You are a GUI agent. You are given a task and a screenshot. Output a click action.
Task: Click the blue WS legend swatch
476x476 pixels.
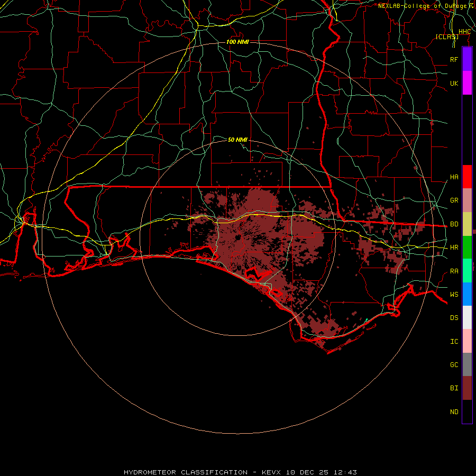pyautogui.click(x=467, y=294)
